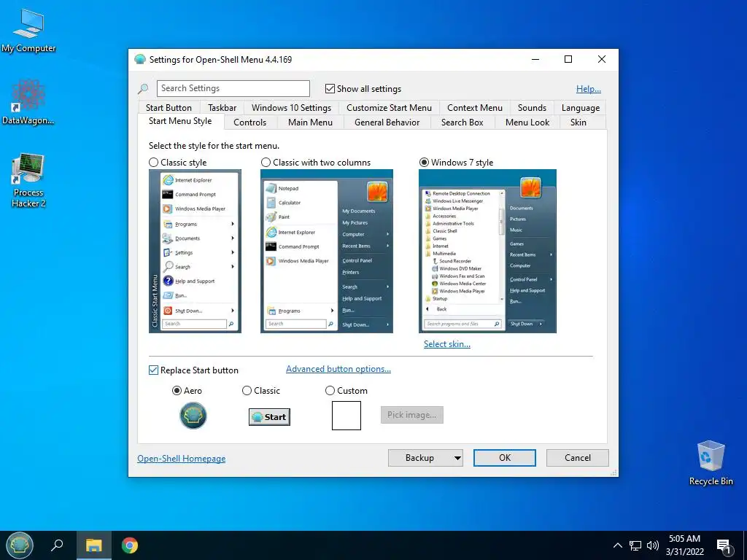Maximize the Open-Shell settings window
Screen dimensions: 747x560
pyautogui.click(x=568, y=60)
